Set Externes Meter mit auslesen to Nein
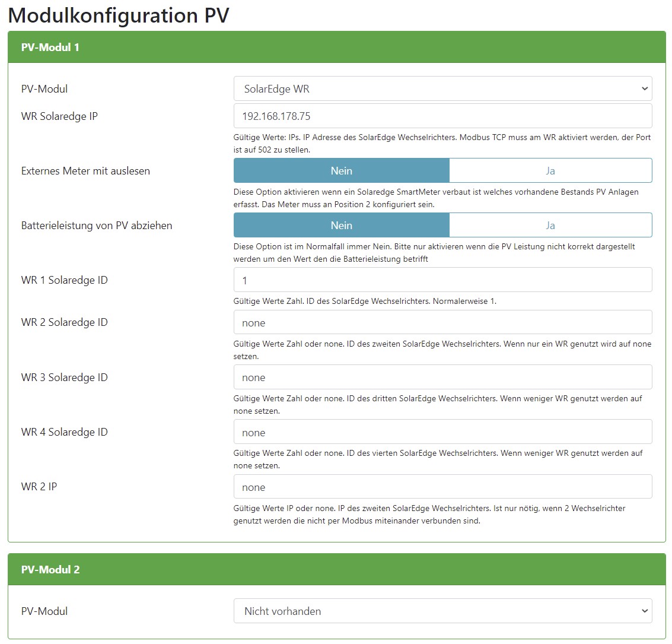Image resolution: width=672 pixels, height=644 pixels. 342,171
